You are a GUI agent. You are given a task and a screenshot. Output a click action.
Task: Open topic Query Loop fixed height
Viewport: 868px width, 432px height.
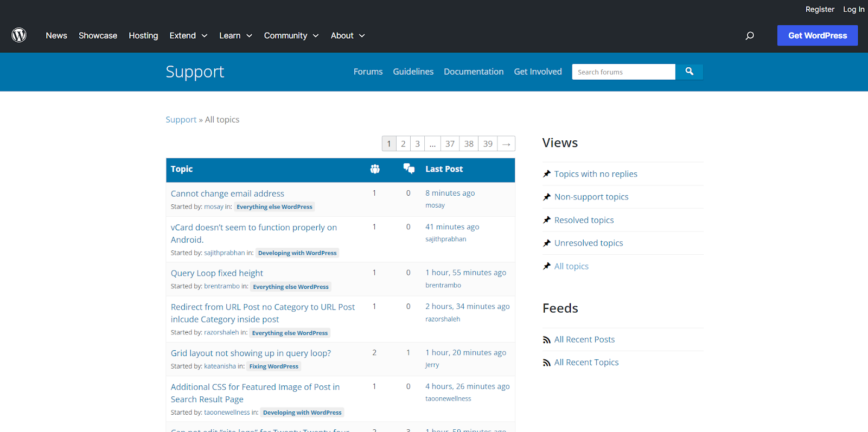[217, 273]
